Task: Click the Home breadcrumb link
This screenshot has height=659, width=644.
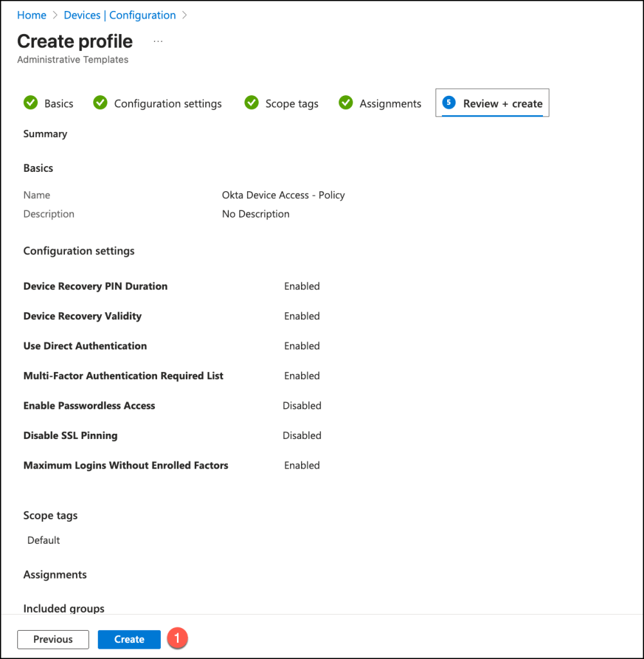Action: click(32, 15)
